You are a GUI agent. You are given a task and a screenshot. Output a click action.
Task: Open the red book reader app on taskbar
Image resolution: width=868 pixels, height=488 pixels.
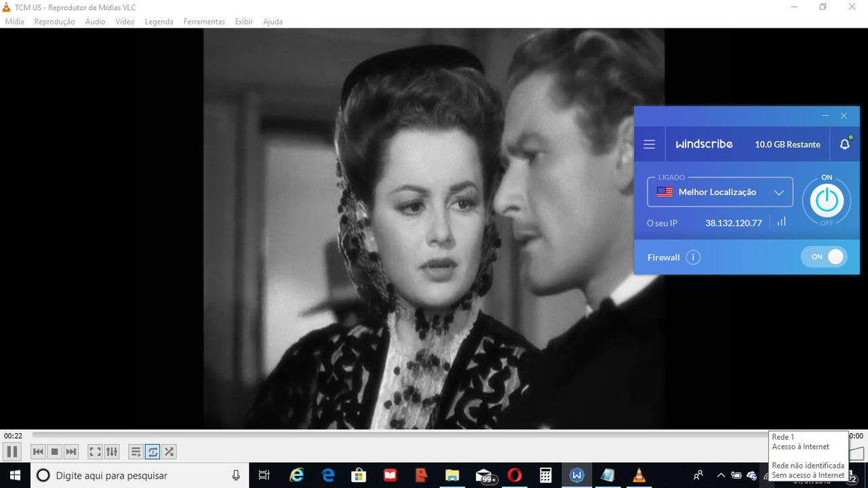click(390, 475)
